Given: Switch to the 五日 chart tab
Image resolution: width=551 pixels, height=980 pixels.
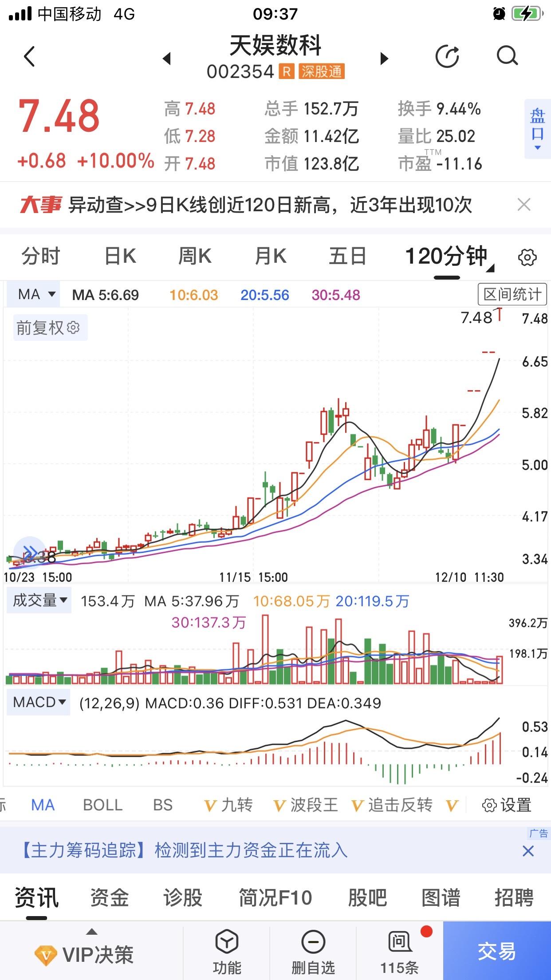Looking at the screenshot, I should [347, 257].
